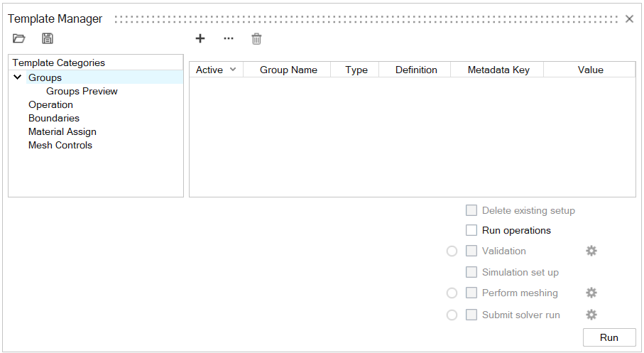Close the Template Manager panel

coord(629,19)
